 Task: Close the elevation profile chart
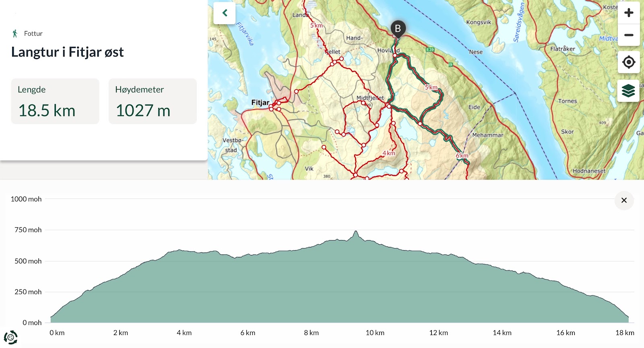(x=624, y=200)
